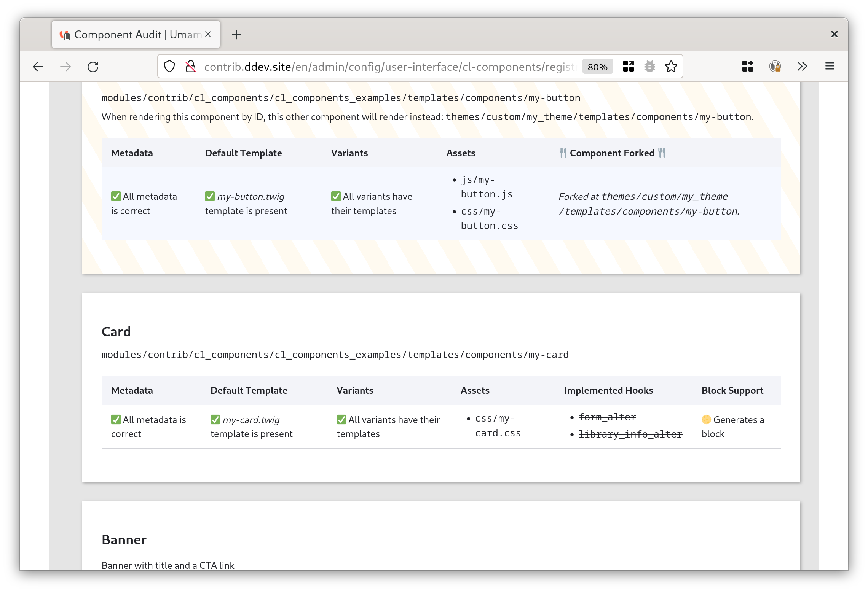Click the yellow Generates a block indicator
The image size is (868, 592).
(x=706, y=420)
